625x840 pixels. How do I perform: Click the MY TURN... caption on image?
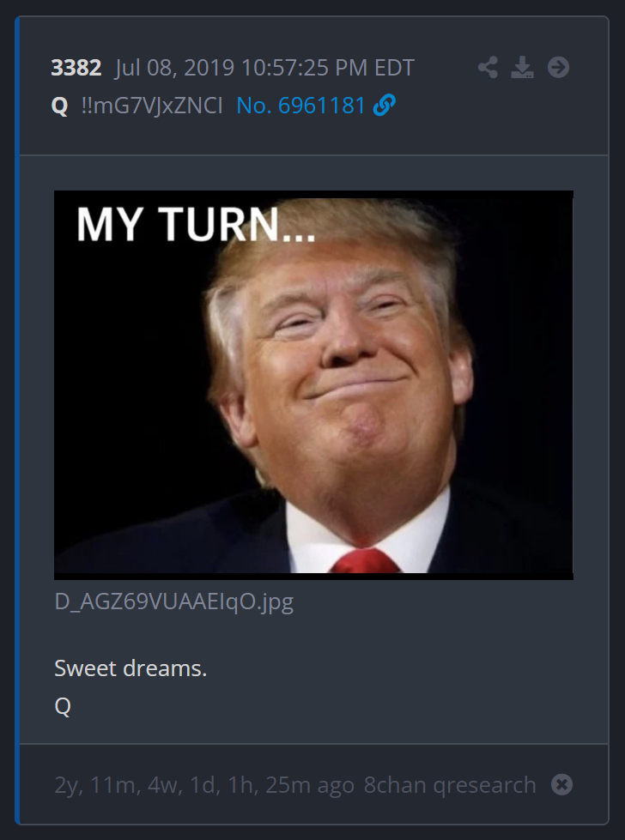(197, 225)
